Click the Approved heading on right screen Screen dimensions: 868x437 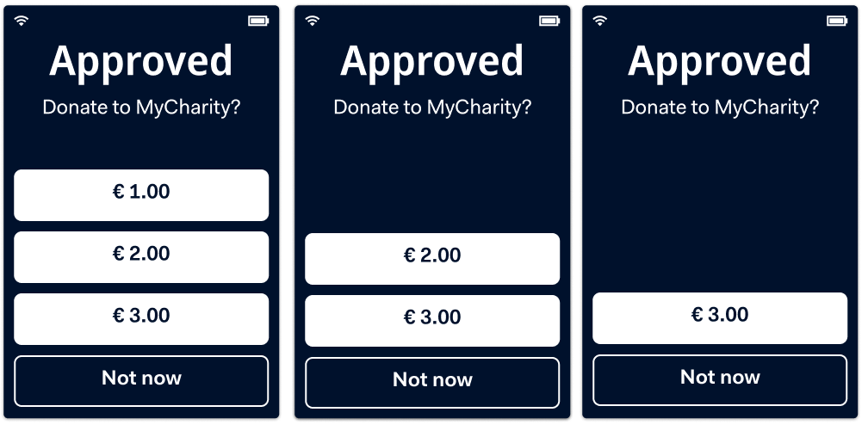click(720, 62)
